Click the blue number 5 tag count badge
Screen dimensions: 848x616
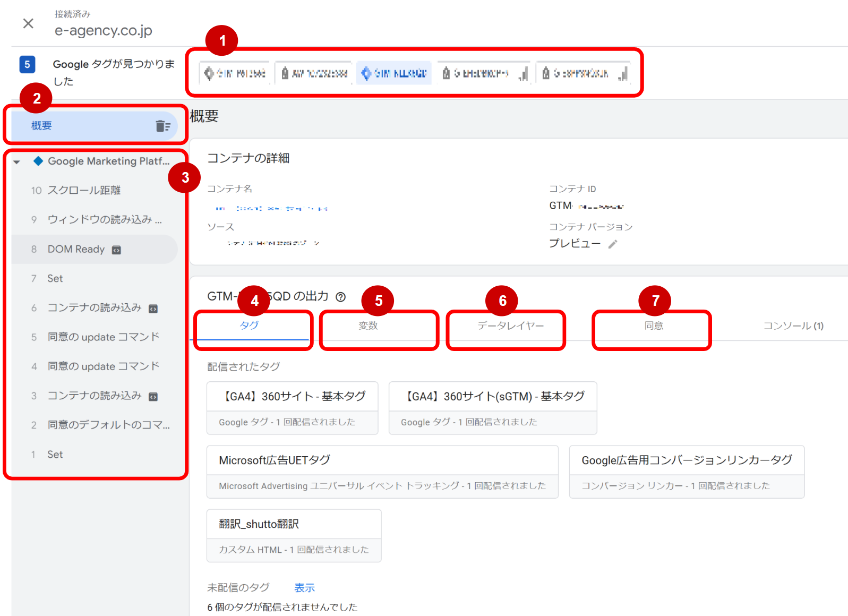coord(27,64)
